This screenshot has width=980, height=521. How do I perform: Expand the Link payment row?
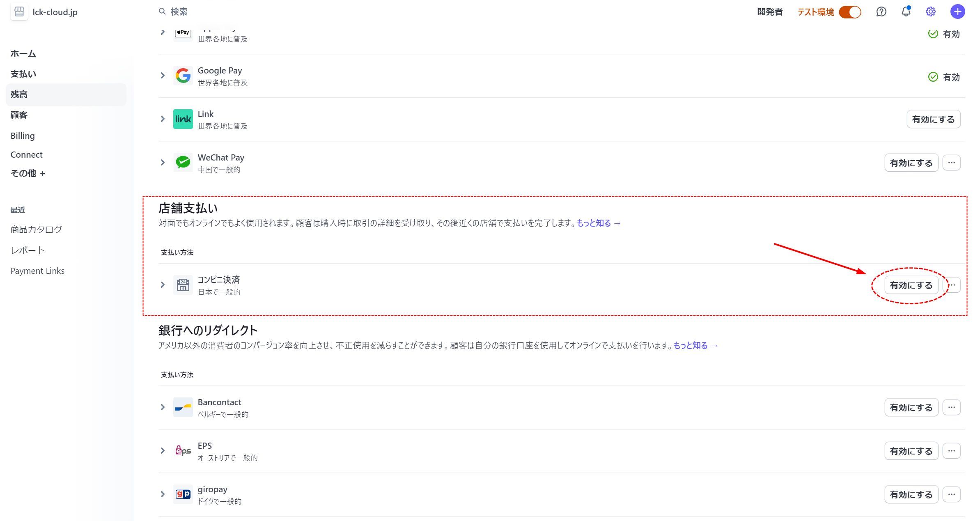(x=163, y=119)
